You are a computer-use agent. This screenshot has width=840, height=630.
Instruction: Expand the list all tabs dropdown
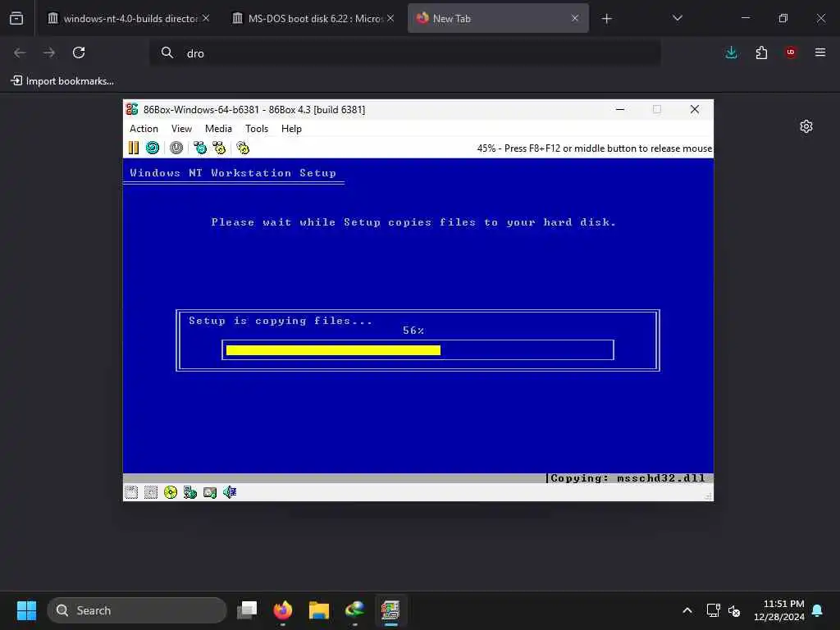tap(677, 18)
